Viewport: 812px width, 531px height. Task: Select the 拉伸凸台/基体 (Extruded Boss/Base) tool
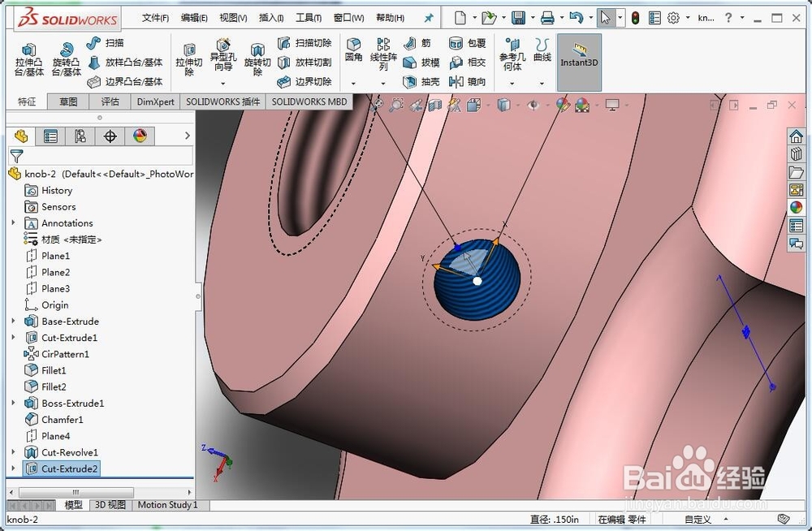[29, 57]
